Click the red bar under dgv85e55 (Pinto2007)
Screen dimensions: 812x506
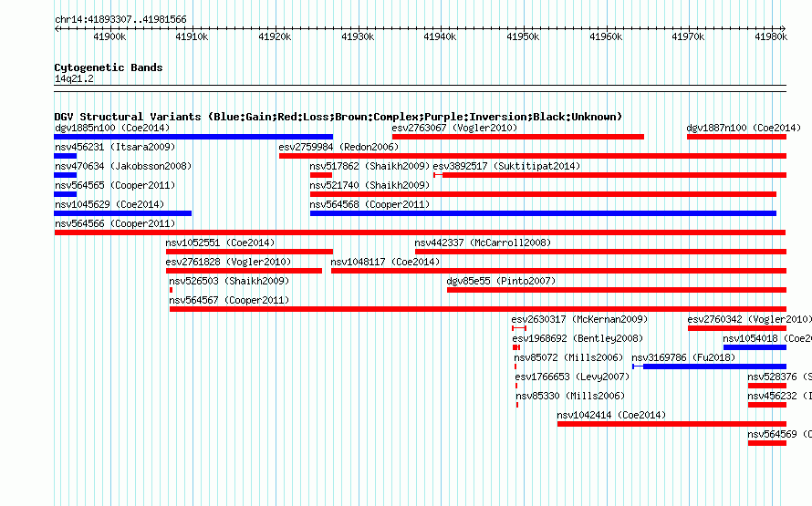[617, 290]
